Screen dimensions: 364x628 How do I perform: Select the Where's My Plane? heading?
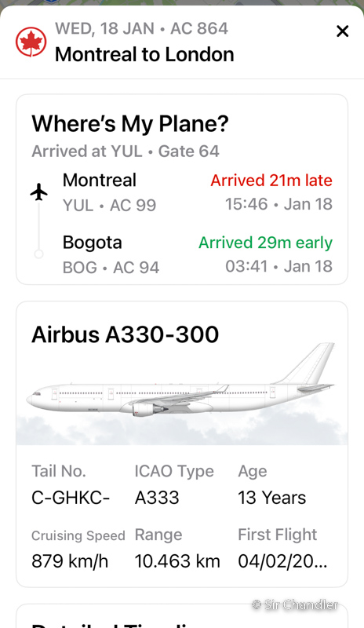click(130, 123)
